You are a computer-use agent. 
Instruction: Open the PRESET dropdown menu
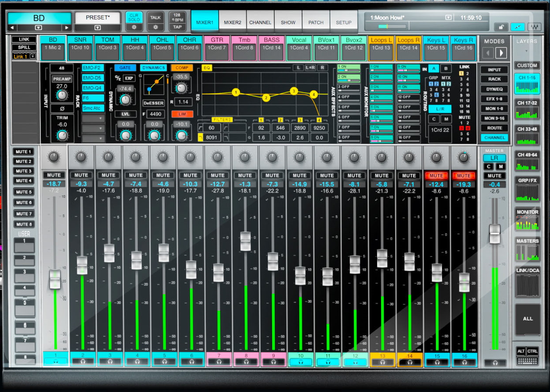[97, 28]
